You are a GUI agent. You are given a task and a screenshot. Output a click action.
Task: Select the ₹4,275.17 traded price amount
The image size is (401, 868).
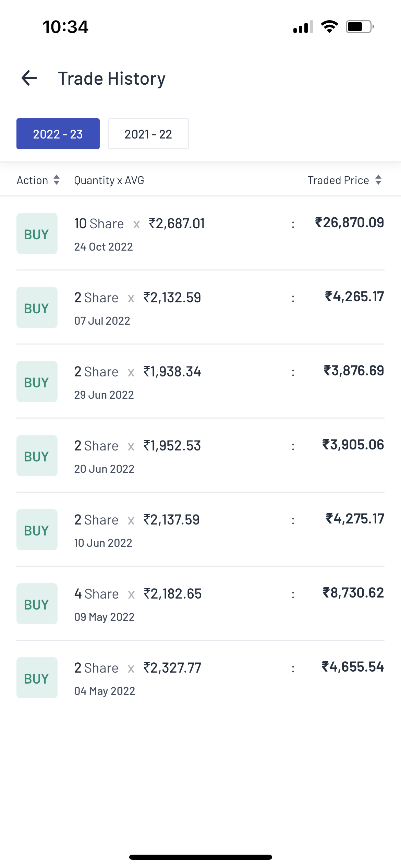tap(355, 519)
